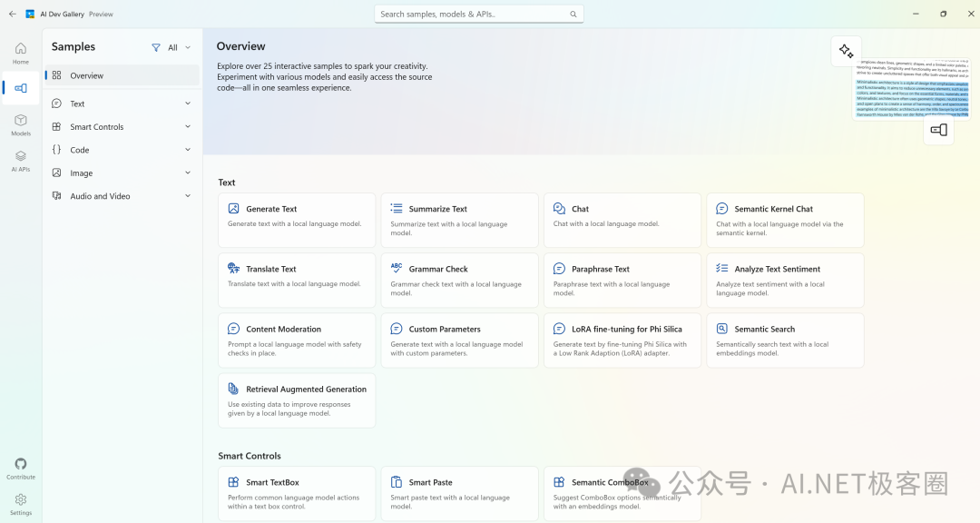Click the Translate Text card icon

pos(234,269)
